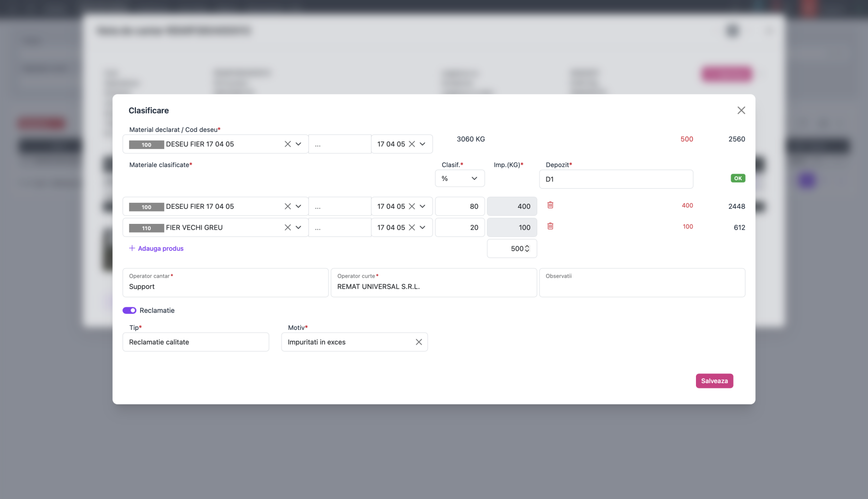The width and height of the screenshot is (868, 499).
Task: Clear waste code in FIER VECHI GREU row
Action: [x=412, y=228]
